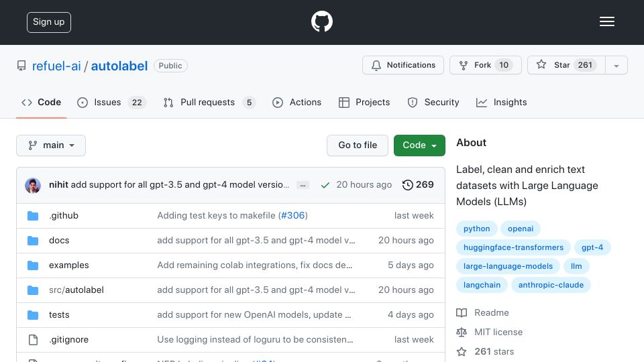This screenshot has width=644, height=362.
Task: Click the huggingface-transformers topic tag
Action: [513, 247]
